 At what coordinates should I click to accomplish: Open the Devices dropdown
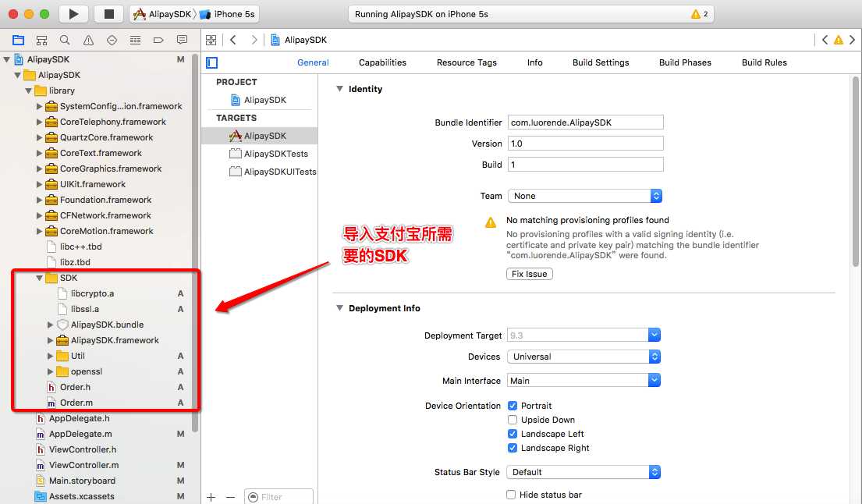click(x=584, y=357)
